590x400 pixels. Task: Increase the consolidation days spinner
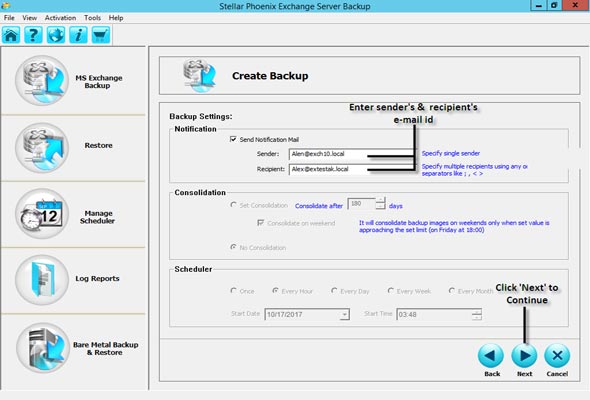pos(380,200)
